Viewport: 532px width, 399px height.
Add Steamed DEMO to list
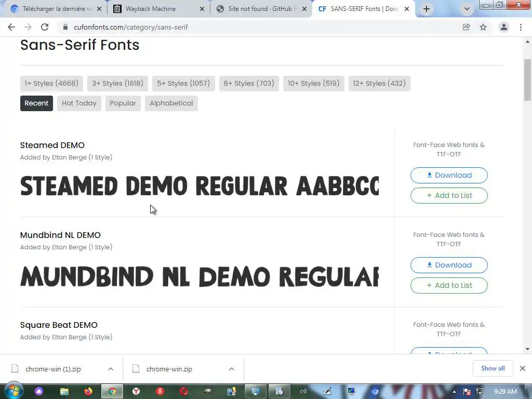(449, 195)
